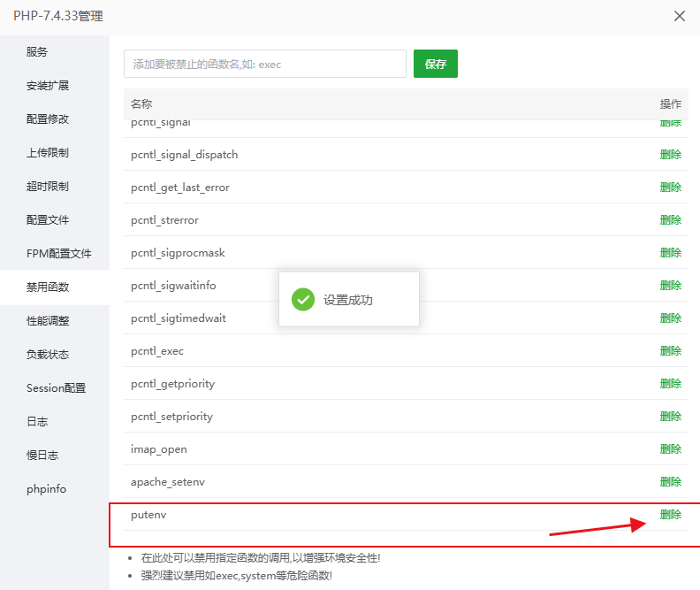Screen dimensions: 700x590
Task: Delete the putenv disabled function
Action: point(671,515)
